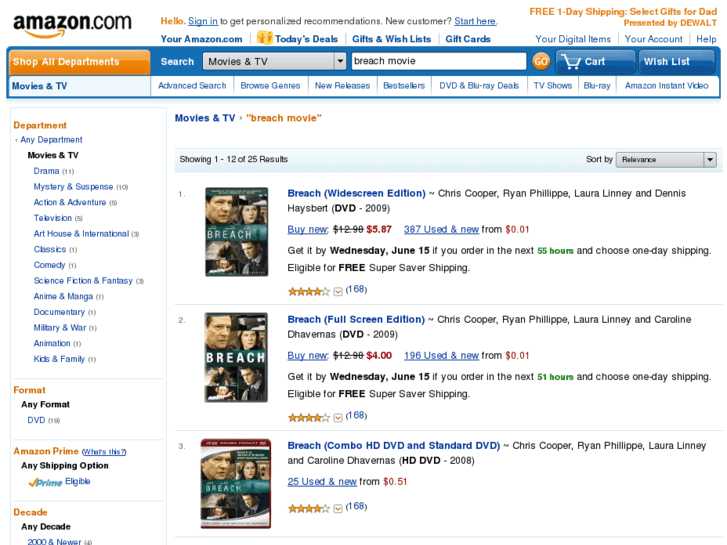
Task: Open Breach Full Screen Edition cover thumbnail
Action: point(236,357)
